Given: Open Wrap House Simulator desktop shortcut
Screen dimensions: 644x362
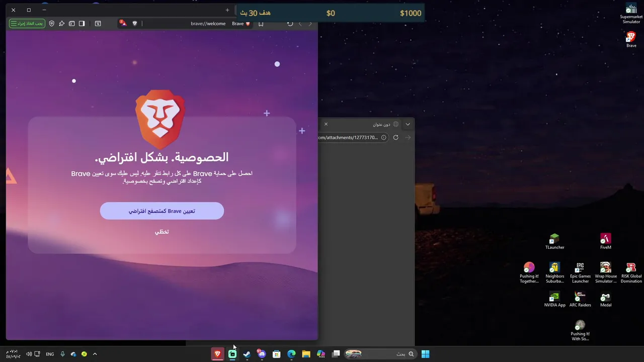Looking at the screenshot, I should tap(605, 273).
